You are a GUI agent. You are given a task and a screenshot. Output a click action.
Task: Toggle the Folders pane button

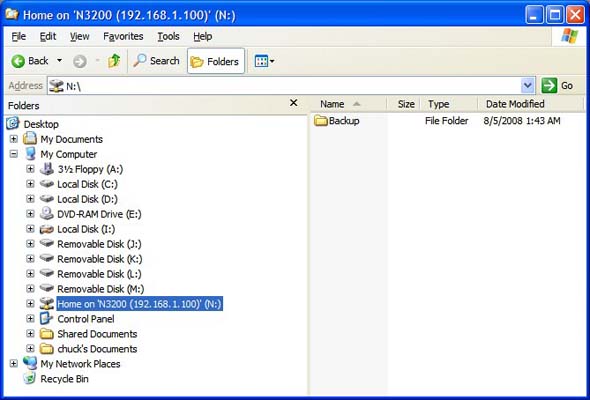pos(216,61)
